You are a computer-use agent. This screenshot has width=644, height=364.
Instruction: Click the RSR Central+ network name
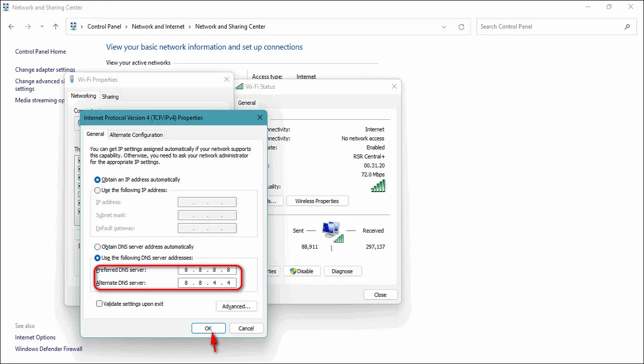[x=369, y=156]
